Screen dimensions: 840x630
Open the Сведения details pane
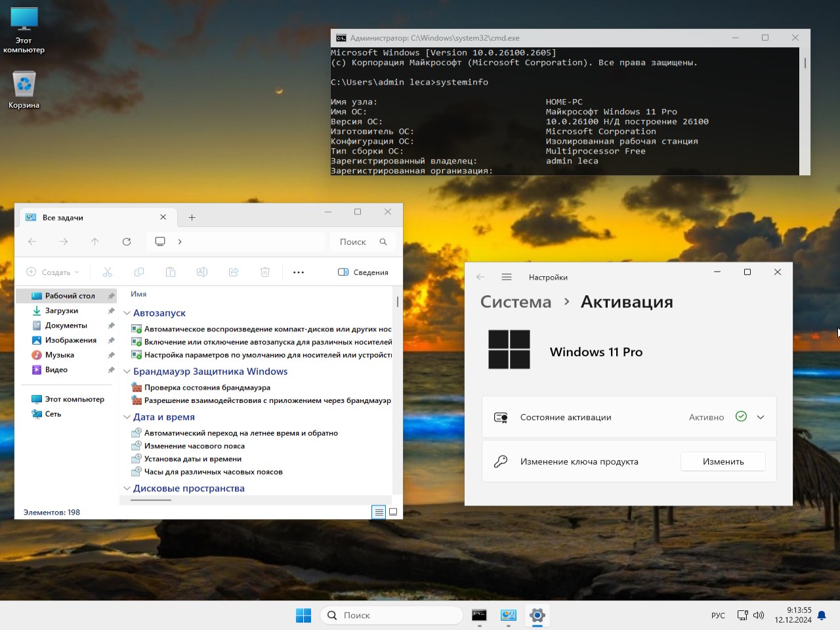coord(362,272)
